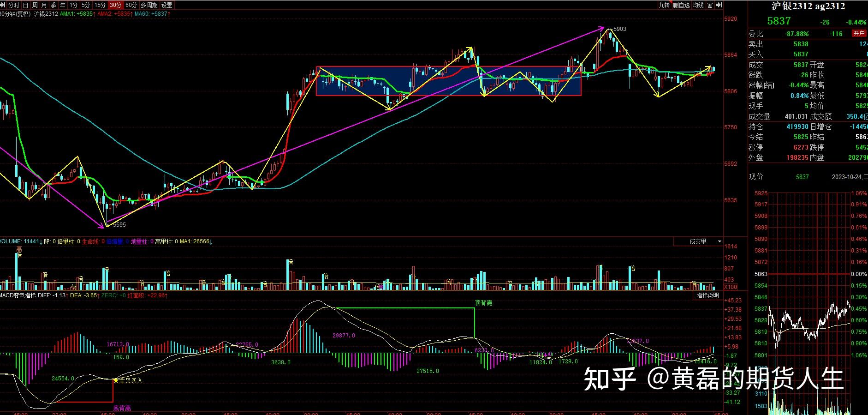Click the 持仓 419930 value
This screenshot has height=415, width=868.
pyautogui.click(x=797, y=126)
